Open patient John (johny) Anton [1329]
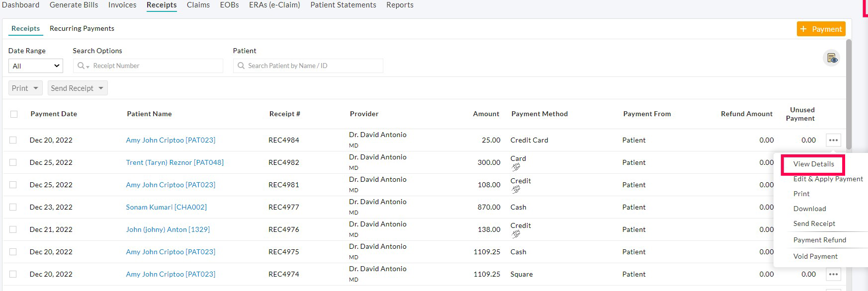The height and width of the screenshot is (291, 868). tap(168, 229)
